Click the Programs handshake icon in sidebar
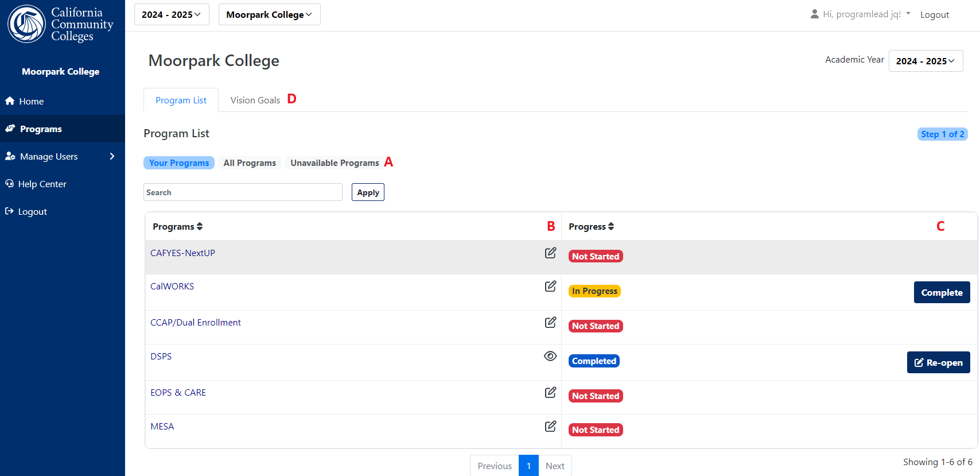 point(10,129)
